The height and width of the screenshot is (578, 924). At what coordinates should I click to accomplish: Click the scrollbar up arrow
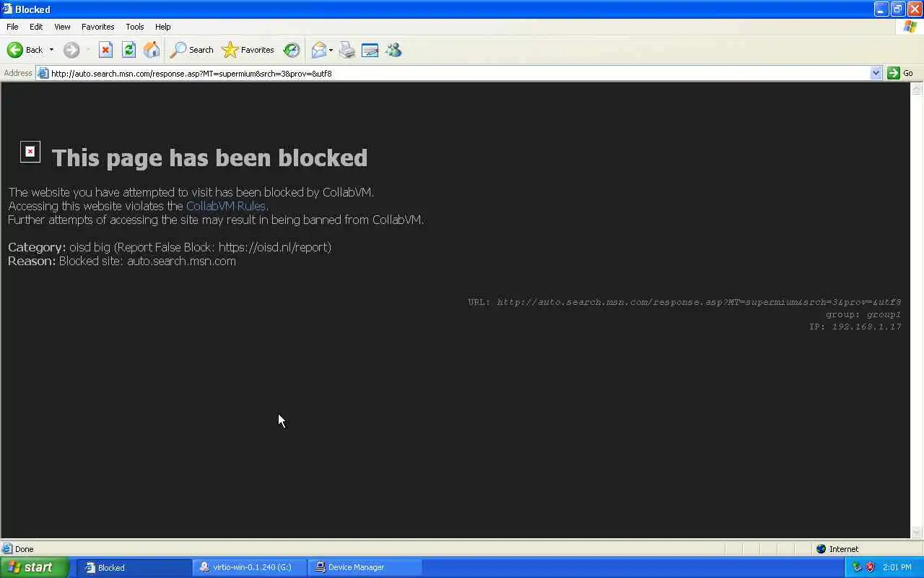(x=917, y=89)
